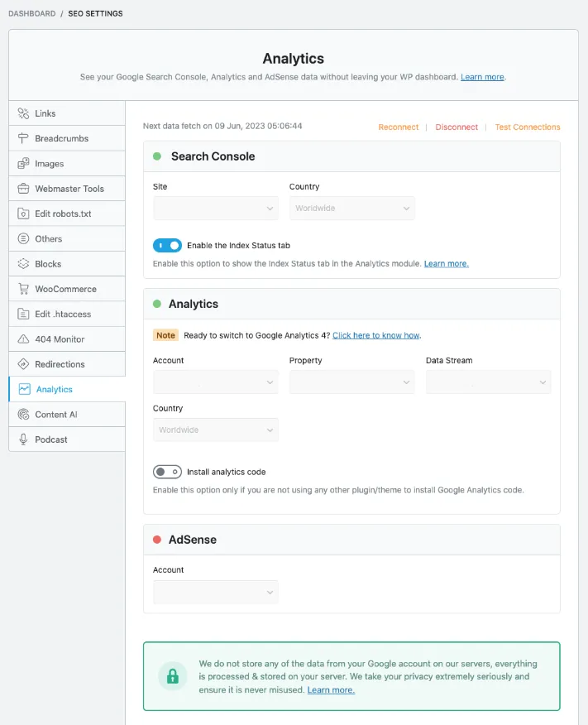The height and width of the screenshot is (725, 588).
Task: Open the Data Stream dropdown
Action: coord(488,382)
